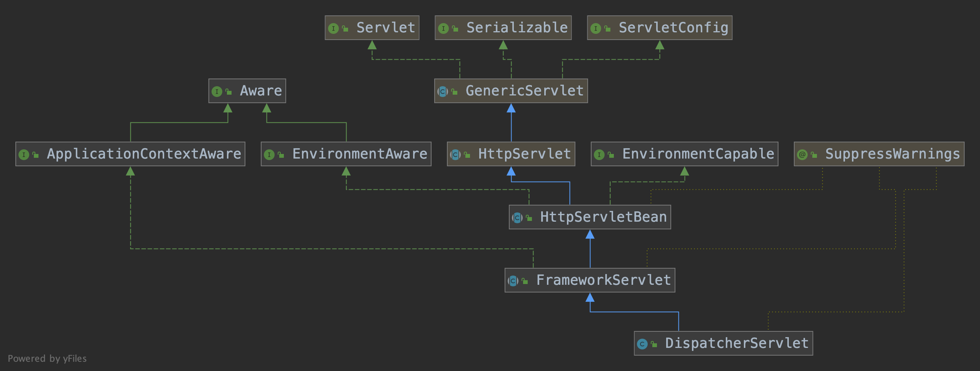The image size is (980, 371).
Task: Click the class icon beside DispatcherServlet
Action: (642, 344)
